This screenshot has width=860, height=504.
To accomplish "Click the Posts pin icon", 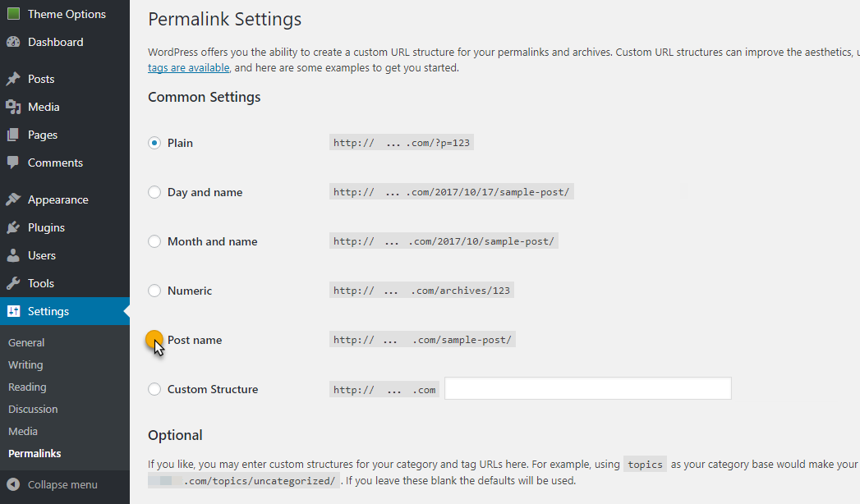I will point(15,78).
